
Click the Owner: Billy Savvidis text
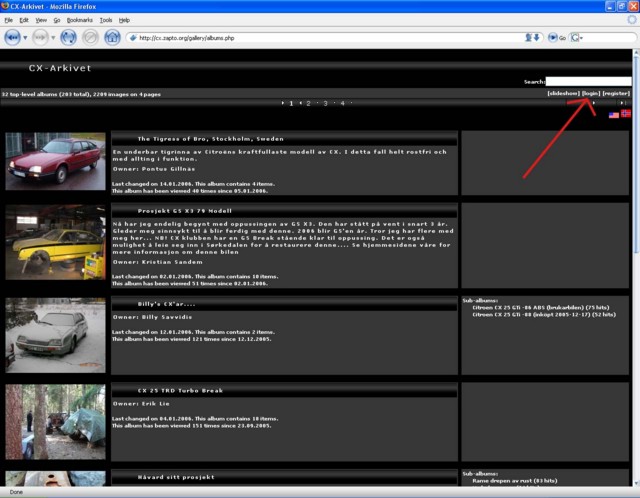[152, 317]
